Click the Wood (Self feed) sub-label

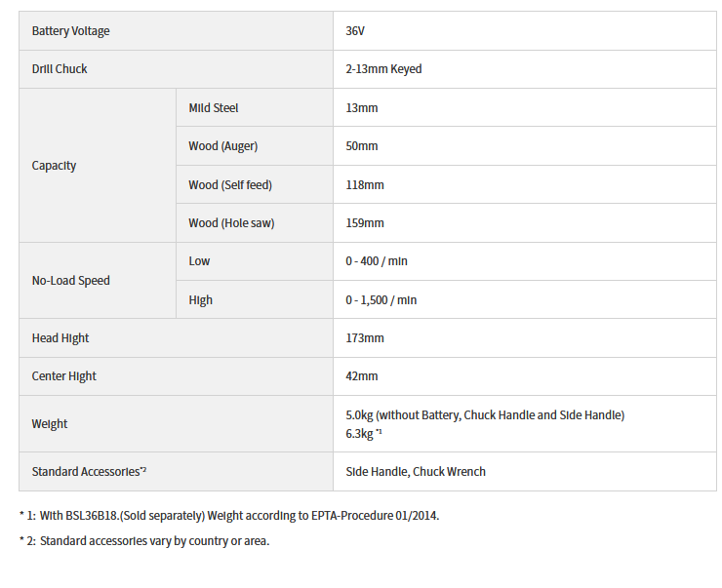[x=228, y=184]
